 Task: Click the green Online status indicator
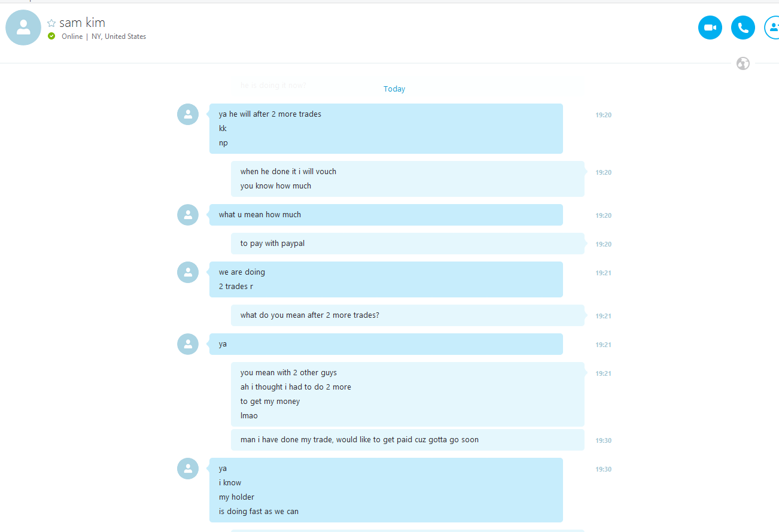[51, 37]
